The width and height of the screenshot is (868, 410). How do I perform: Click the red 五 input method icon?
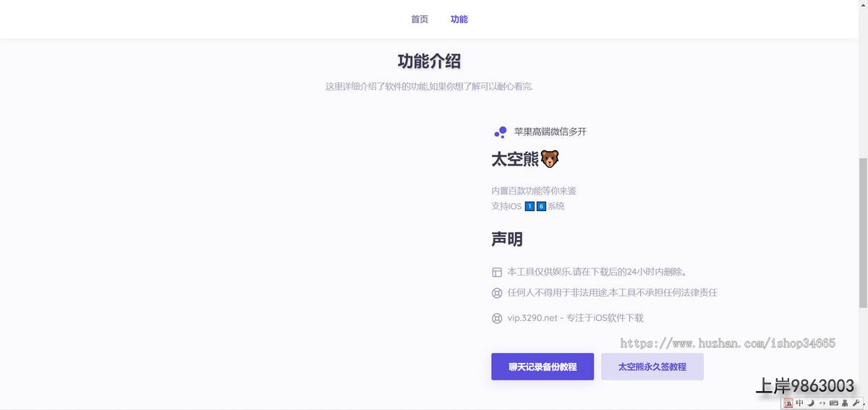click(x=788, y=403)
